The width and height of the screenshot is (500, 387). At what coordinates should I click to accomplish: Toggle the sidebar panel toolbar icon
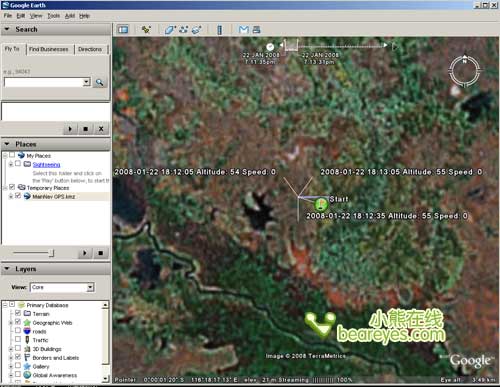point(123,30)
